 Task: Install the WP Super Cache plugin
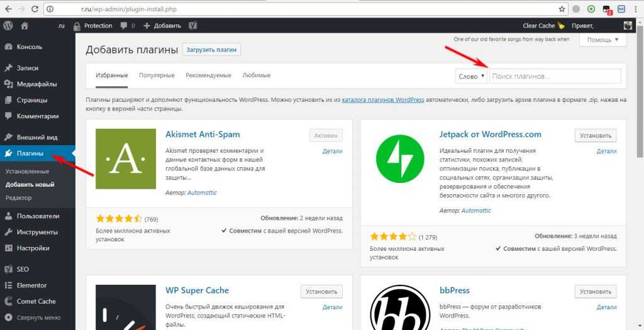(321, 292)
